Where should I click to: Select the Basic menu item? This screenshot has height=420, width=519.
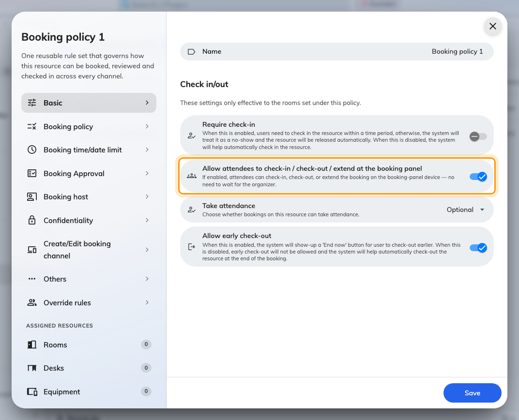[x=89, y=103]
